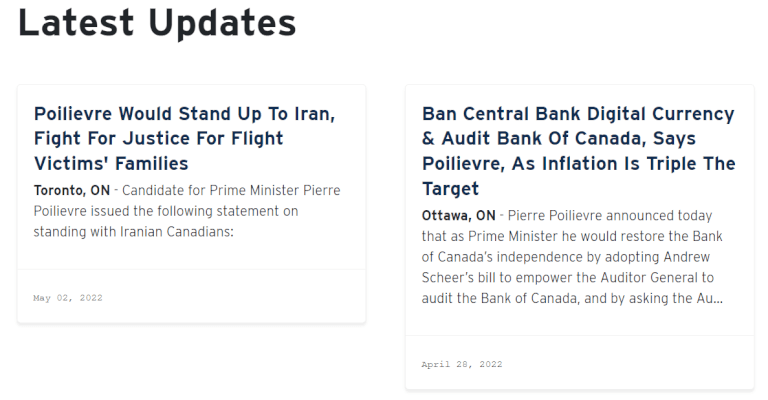Click the Fight For Justice For Flight line
This screenshot has height=400, width=768.
coord(158,139)
